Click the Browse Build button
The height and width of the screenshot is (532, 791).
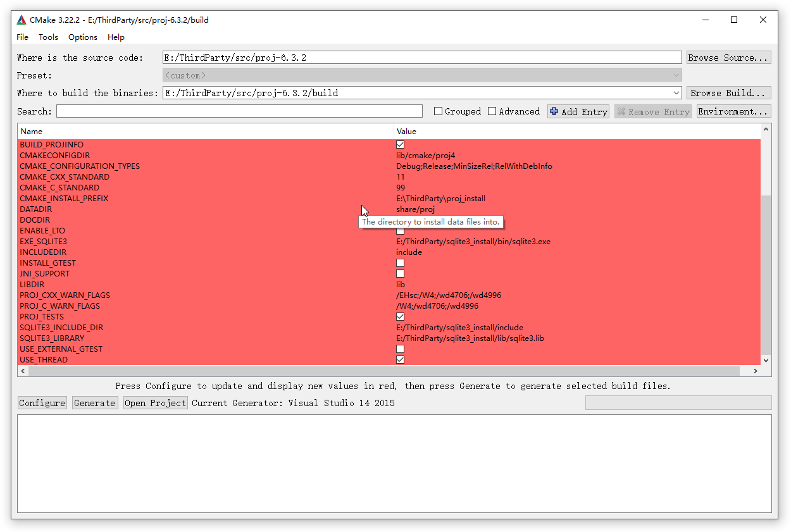pos(729,93)
